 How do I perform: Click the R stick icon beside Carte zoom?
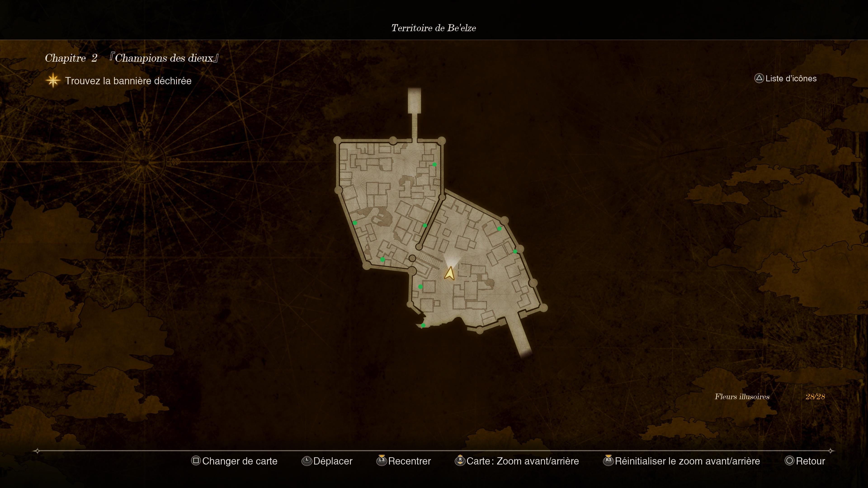pos(460,460)
